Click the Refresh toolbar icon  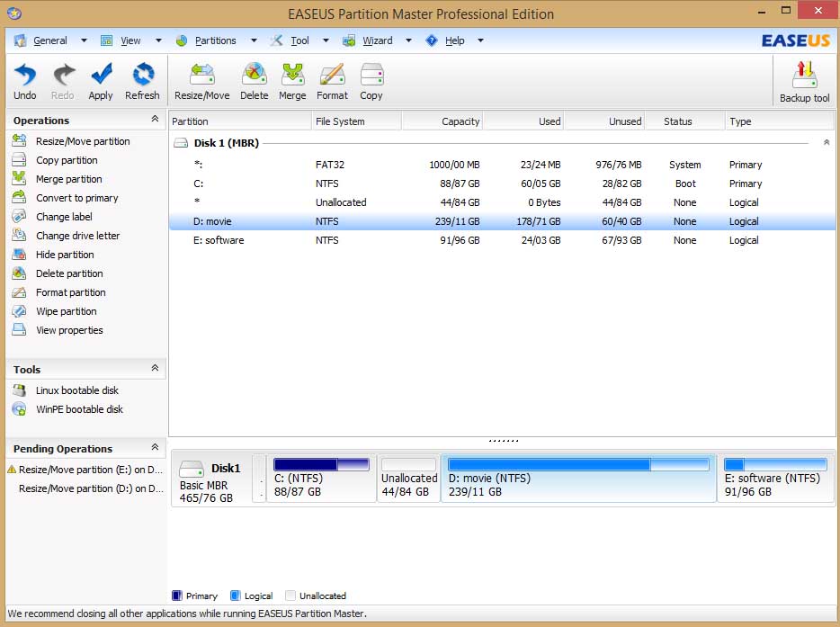click(142, 81)
